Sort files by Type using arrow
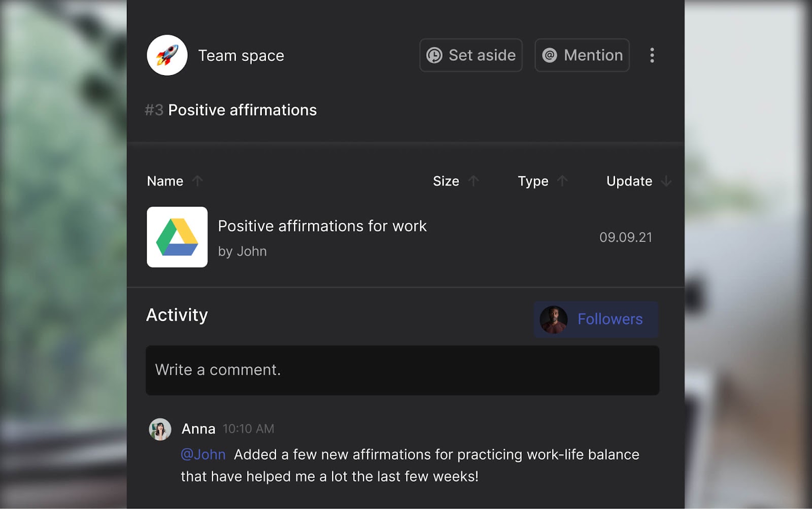This screenshot has width=812, height=509. tap(562, 181)
